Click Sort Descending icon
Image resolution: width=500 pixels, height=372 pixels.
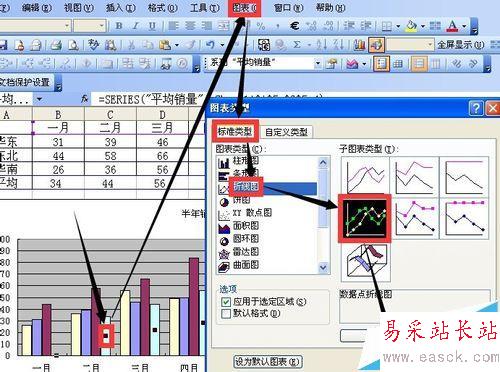point(338,45)
